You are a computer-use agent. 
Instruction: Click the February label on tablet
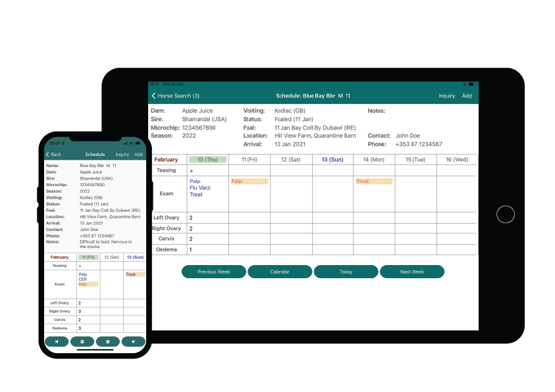[166, 160]
